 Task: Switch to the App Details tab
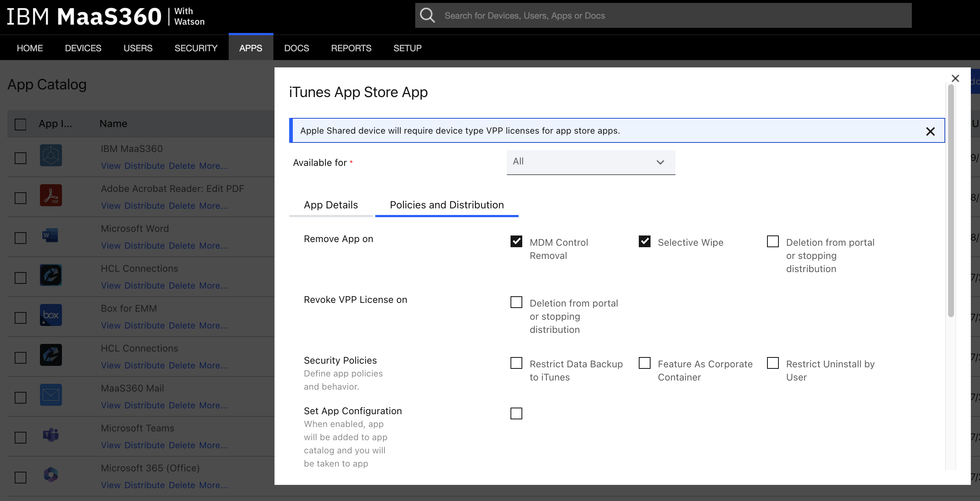(331, 205)
